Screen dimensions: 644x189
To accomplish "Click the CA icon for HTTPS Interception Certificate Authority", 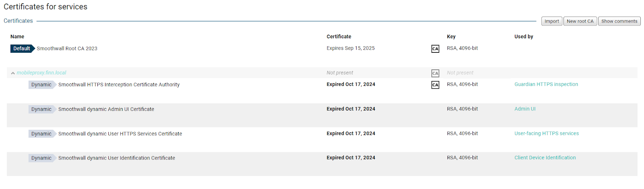I will 435,85.
